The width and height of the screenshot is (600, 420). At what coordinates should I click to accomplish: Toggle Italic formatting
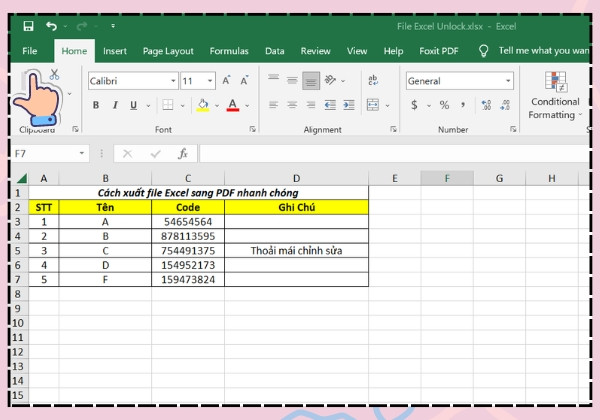click(115, 105)
